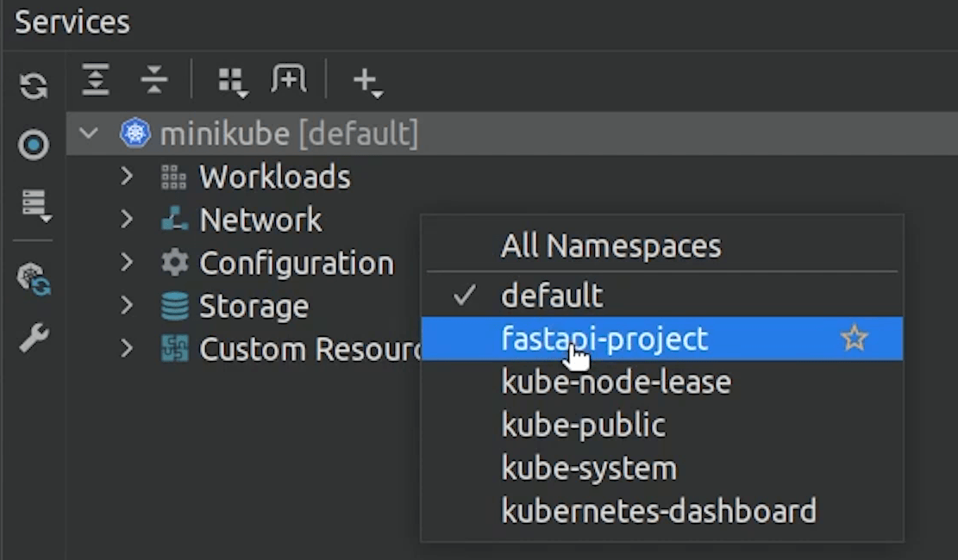Image resolution: width=958 pixels, height=560 pixels.
Task: Toggle favorite star on fastapi-project
Action: (x=855, y=338)
